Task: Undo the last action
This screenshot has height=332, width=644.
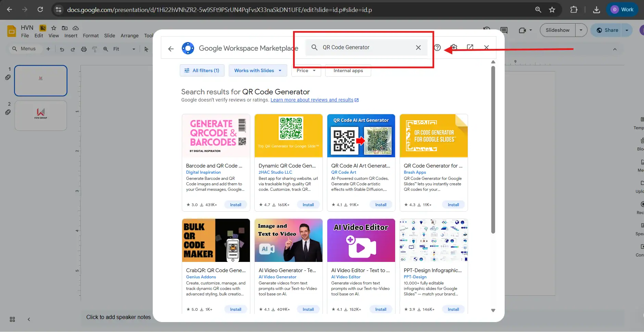Action: [62, 49]
